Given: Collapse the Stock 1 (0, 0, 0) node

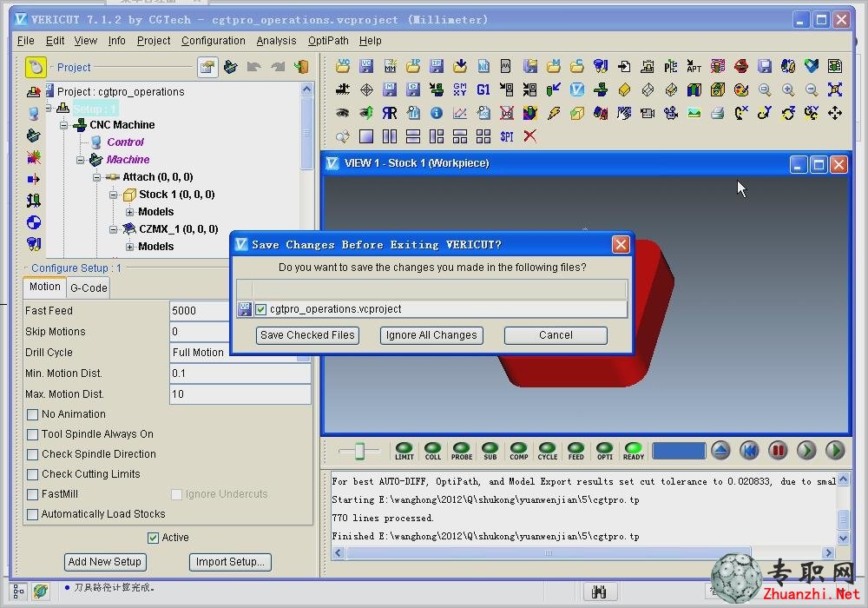Looking at the screenshot, I should [x=113, y=195].
